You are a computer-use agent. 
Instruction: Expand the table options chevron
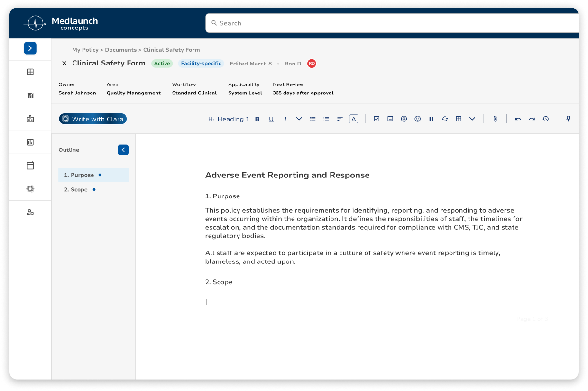(x=472, y=119)
